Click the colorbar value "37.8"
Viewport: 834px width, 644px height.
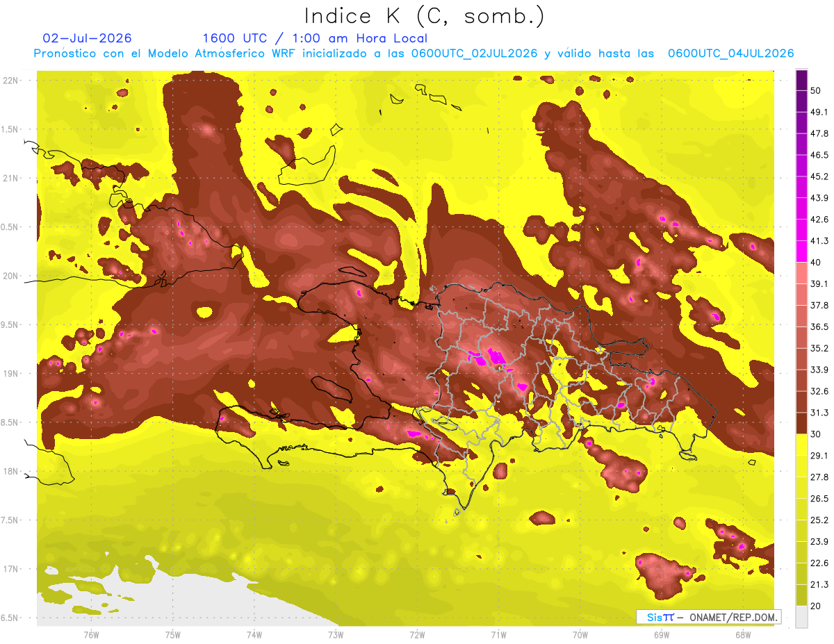coord(819,306)
